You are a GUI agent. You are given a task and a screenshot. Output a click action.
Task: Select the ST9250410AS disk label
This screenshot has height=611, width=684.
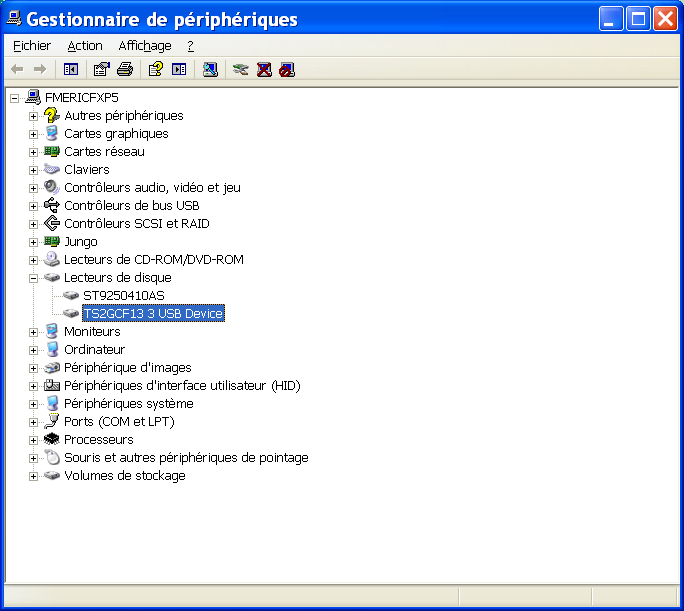click(x=124, y=296)
